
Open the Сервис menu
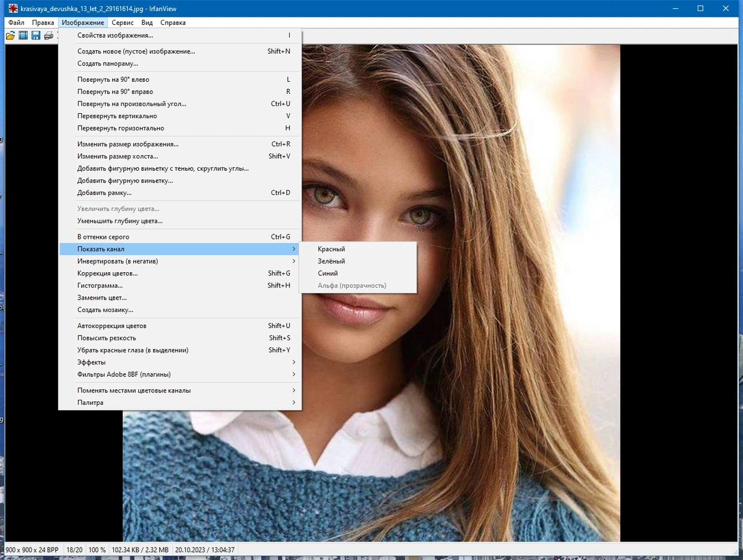pos(123,22)
